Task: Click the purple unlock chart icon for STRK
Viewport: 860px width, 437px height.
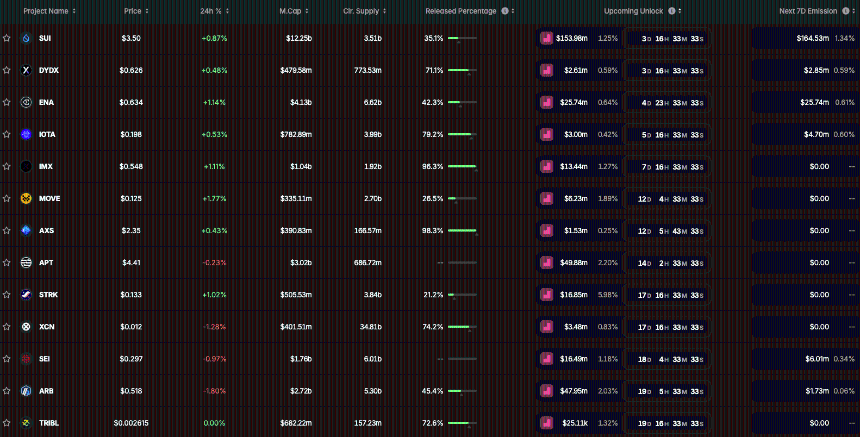Action: click(546, 295)
